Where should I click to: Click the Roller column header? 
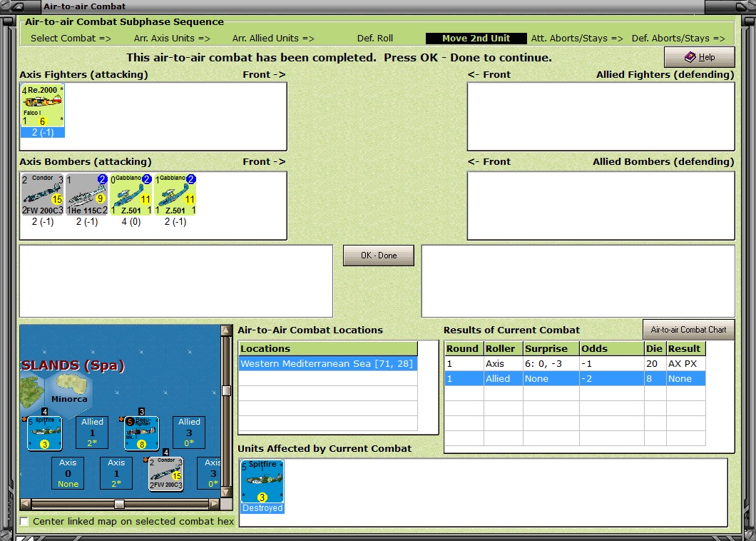(503, 348)
